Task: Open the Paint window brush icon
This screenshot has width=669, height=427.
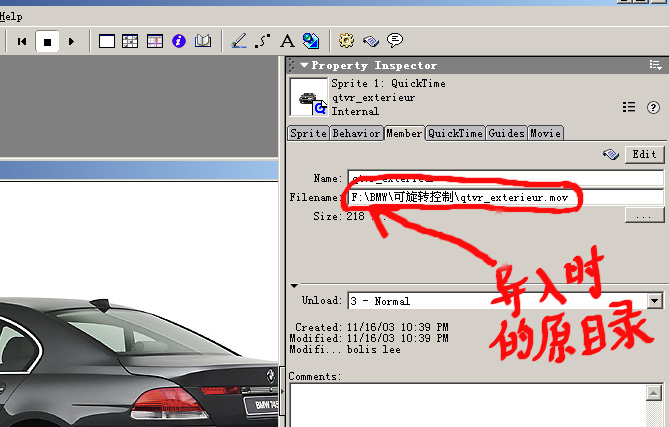Action: [x=239, y=41]
